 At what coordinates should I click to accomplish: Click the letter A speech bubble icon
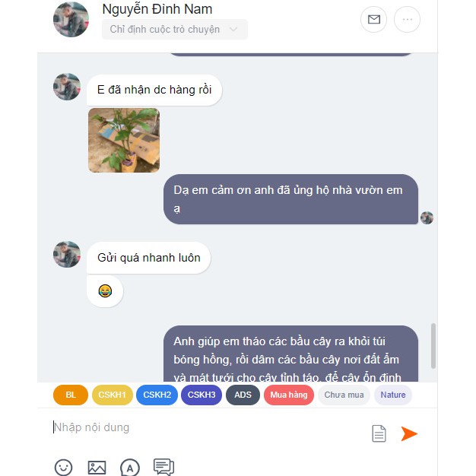[x=130, y=468]
